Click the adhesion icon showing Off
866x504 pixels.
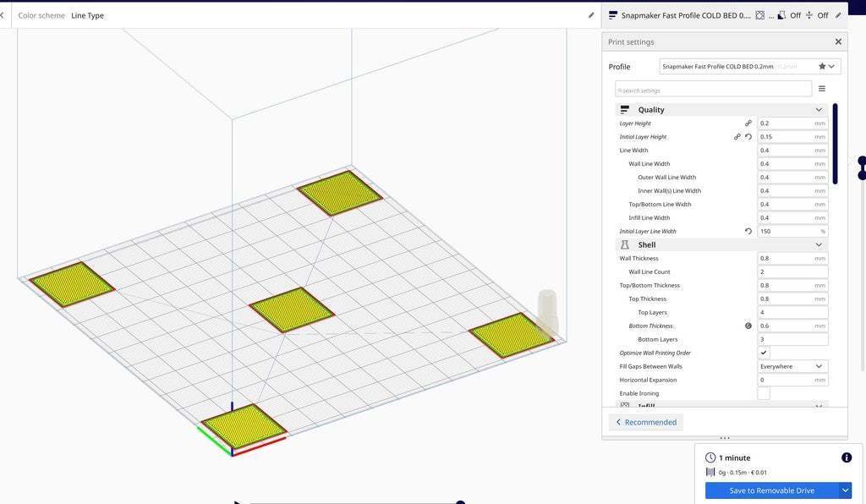pyautogui.click(x=809, y=15)
